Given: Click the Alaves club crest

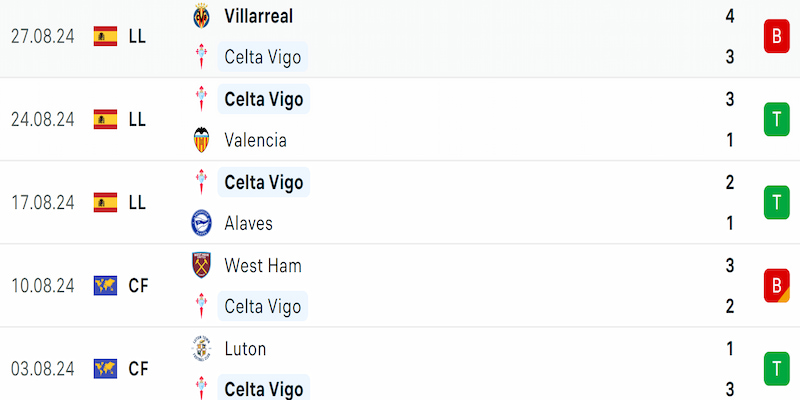Looking at the screenshot, I should [x=202, y=223].
